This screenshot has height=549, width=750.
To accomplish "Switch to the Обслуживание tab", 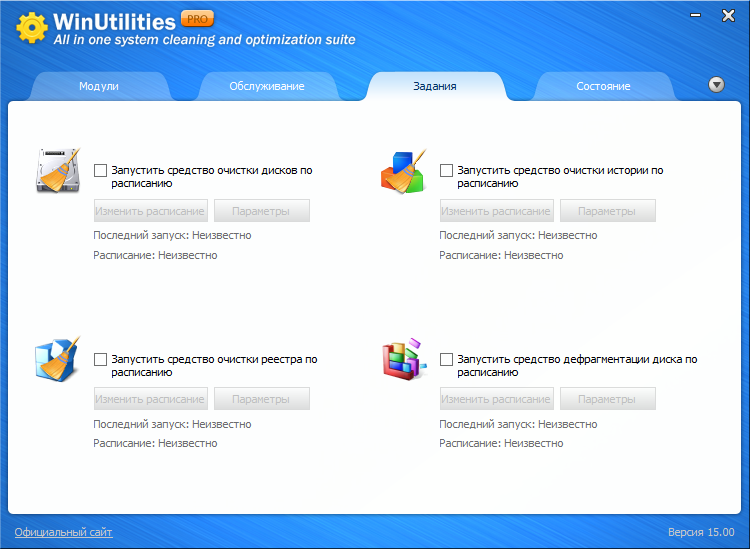I will (x=267, y=86).
